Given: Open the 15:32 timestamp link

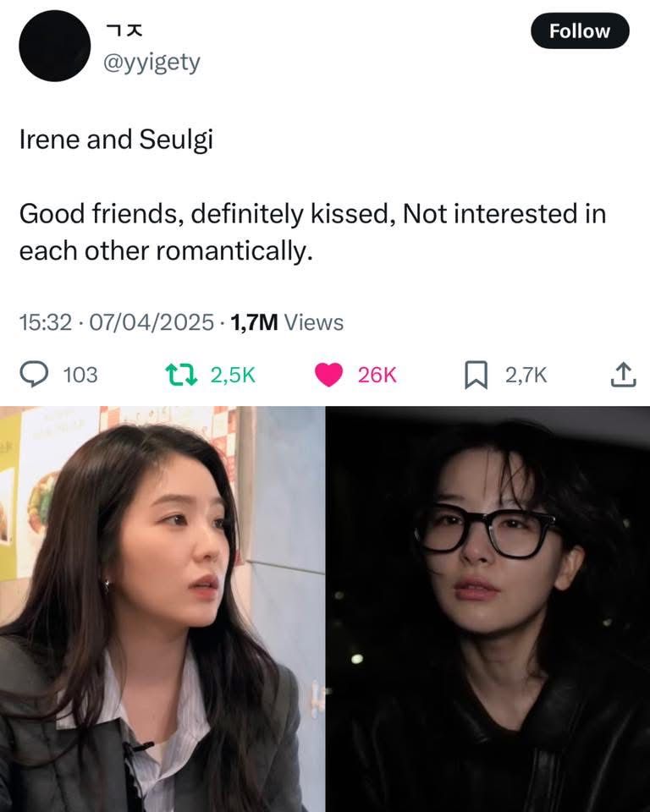Looking at the screenshot, I should point(46,322).
